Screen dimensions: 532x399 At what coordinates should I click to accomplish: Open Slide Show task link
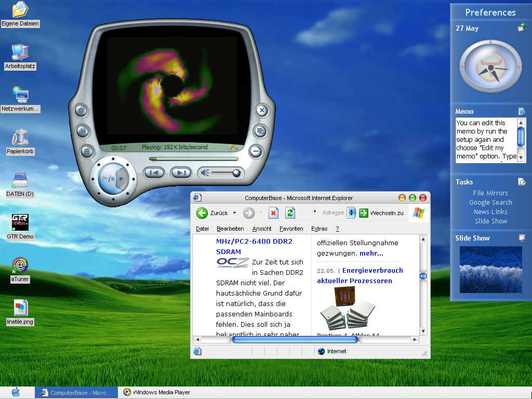(x=490, y=221)
